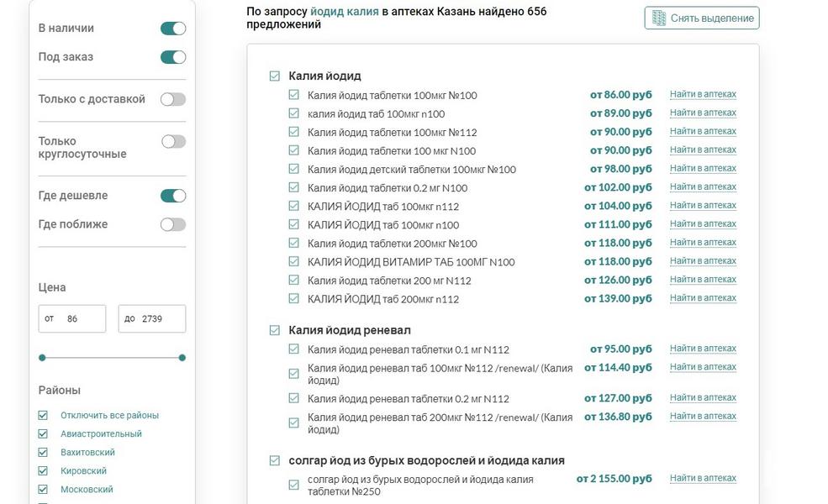Enable 'Только с доставкой' toggle
This screenshot has height=504, width=828.
pos(173,99)
